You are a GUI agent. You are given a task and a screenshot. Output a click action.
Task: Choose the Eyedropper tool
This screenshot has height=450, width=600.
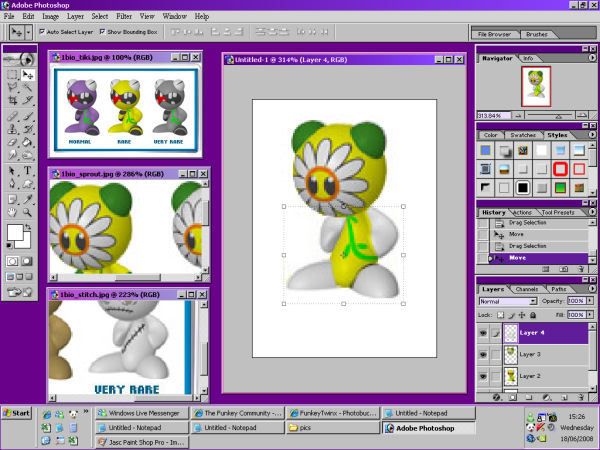point(27,199)
